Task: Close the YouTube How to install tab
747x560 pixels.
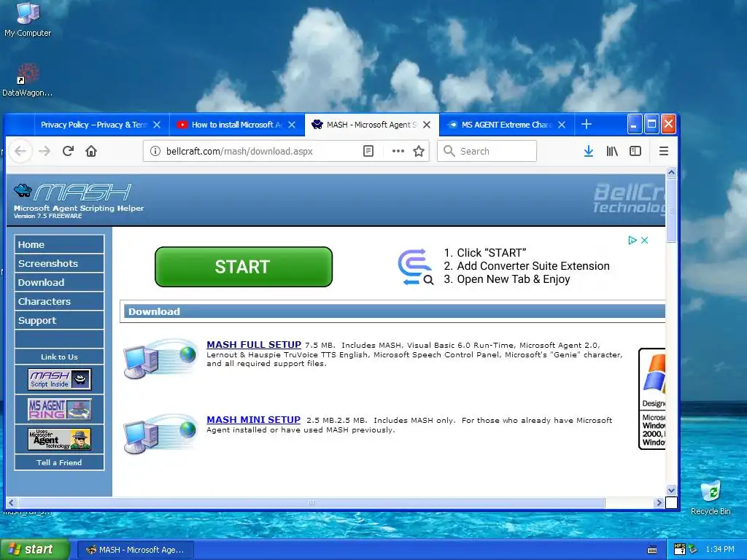Action: pos(292,125)
